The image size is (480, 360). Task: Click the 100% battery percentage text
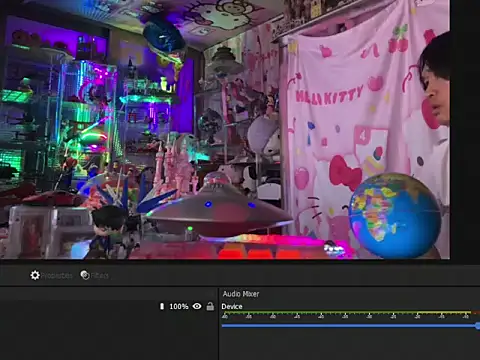pyautogui.click(x=179, y=306)
